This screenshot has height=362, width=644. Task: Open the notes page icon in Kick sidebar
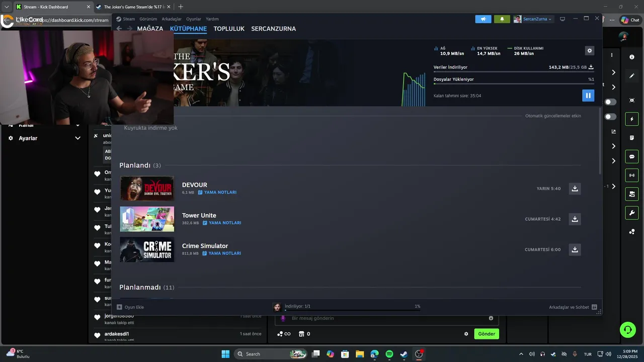[x=632, y=138]
